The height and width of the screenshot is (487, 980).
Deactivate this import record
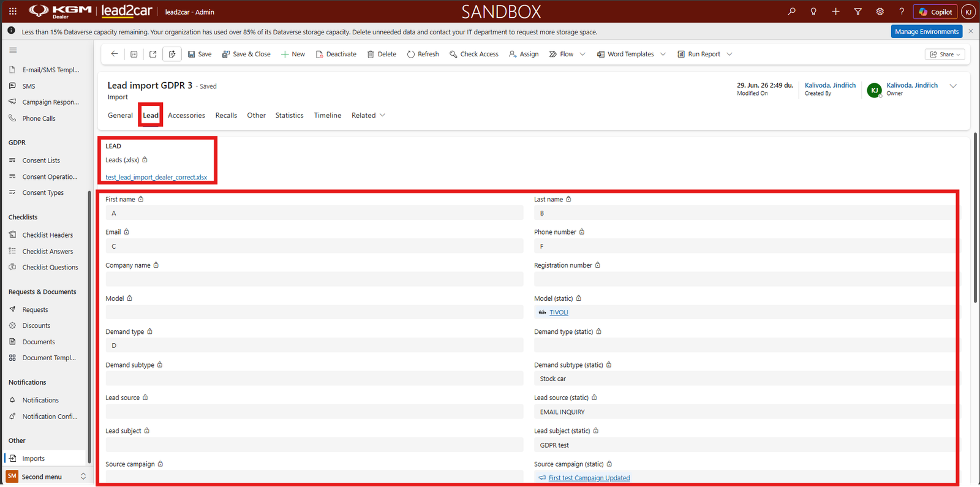[336, 54]
